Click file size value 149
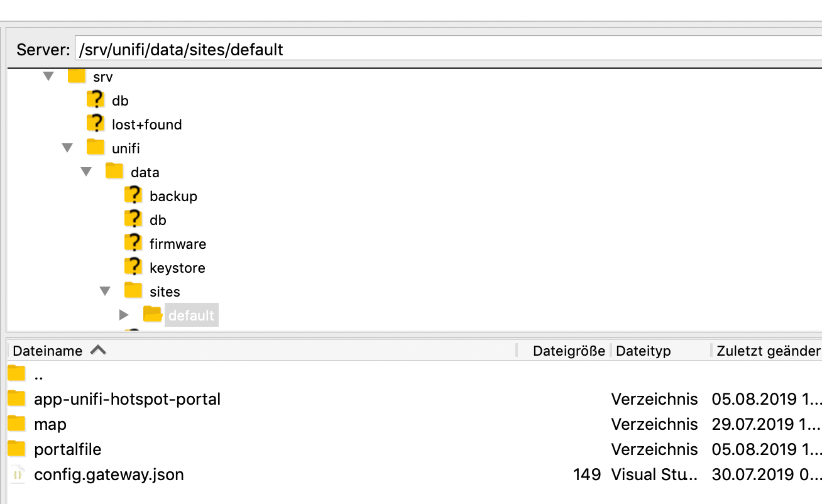 (587, 474)
